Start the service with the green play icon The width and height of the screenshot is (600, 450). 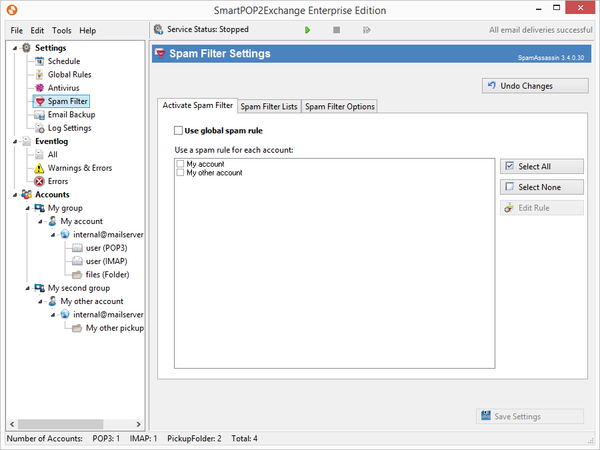coord(307,30)
